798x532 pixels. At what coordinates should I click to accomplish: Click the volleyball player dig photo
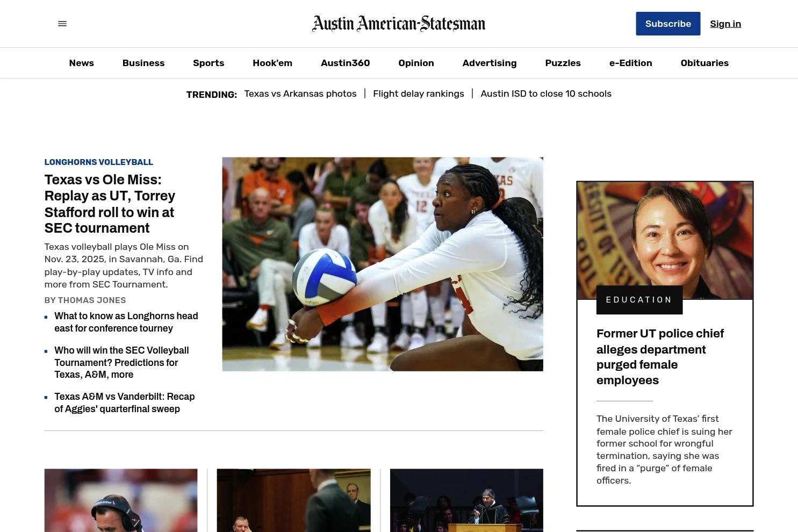click(x=383, y=264)
